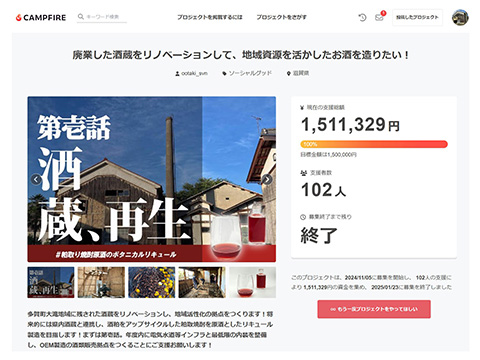
Task: Click the main 酒蔵、再生 project image
Action: pyautogui.click(x=152, y=179)
